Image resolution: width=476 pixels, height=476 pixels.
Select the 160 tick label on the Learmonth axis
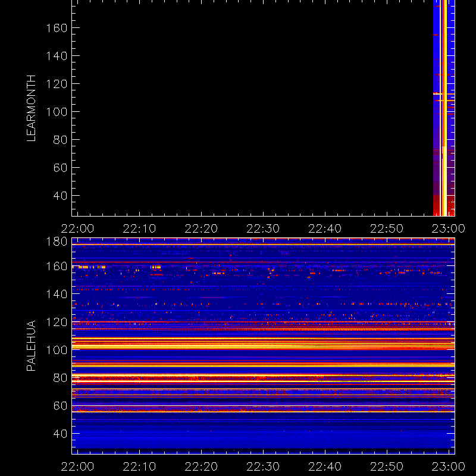57,28
